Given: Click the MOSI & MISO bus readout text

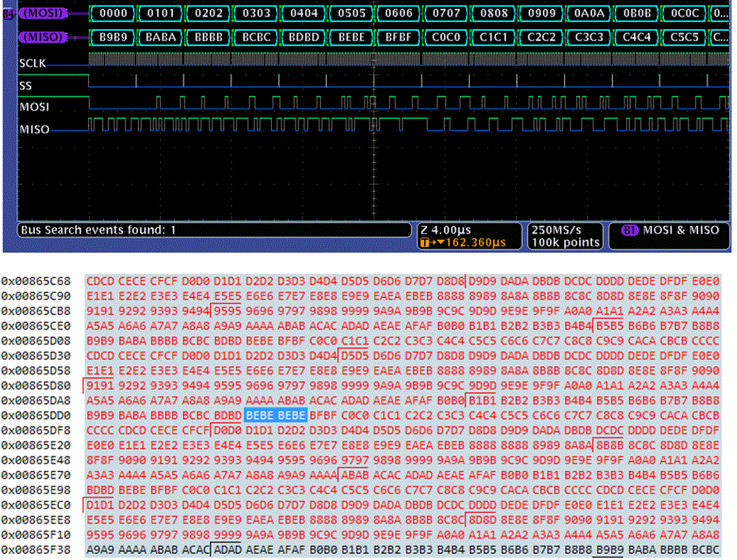Looking at the screenshot, I should 681,230.
